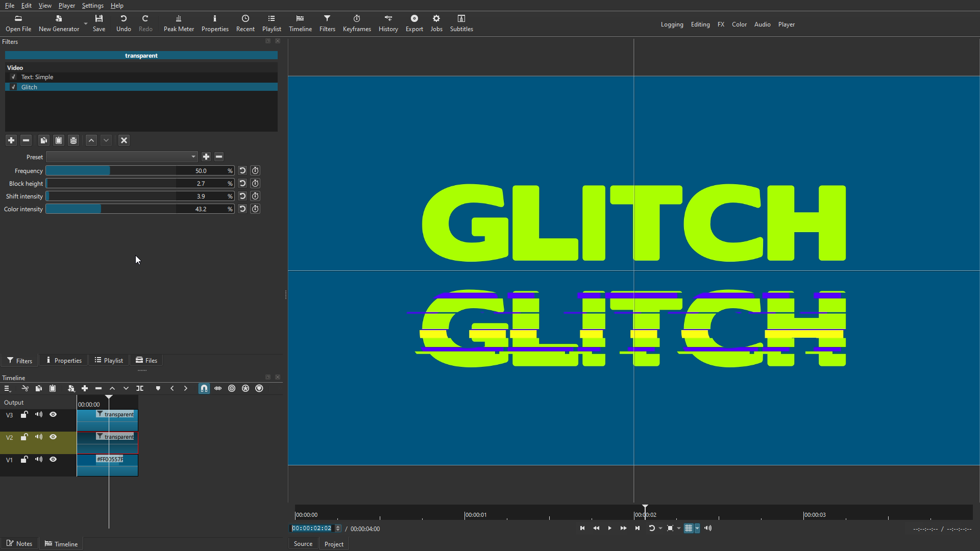The height and width of the screenshot is (551, 980).
Task: Mute the V3 track audio
Action: (39, 415)
